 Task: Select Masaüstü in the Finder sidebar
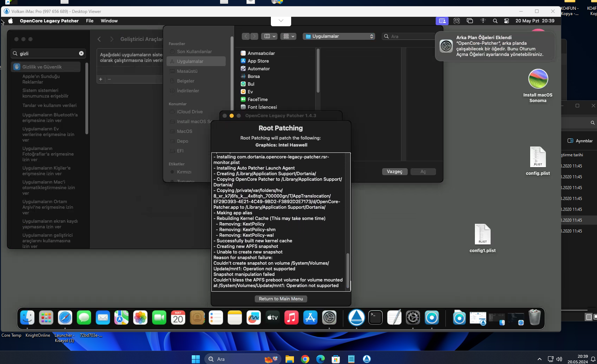click(x=187, y=71)
